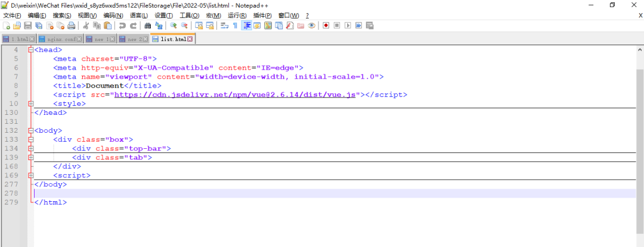Expand the folded tab div

pos(30,158)
